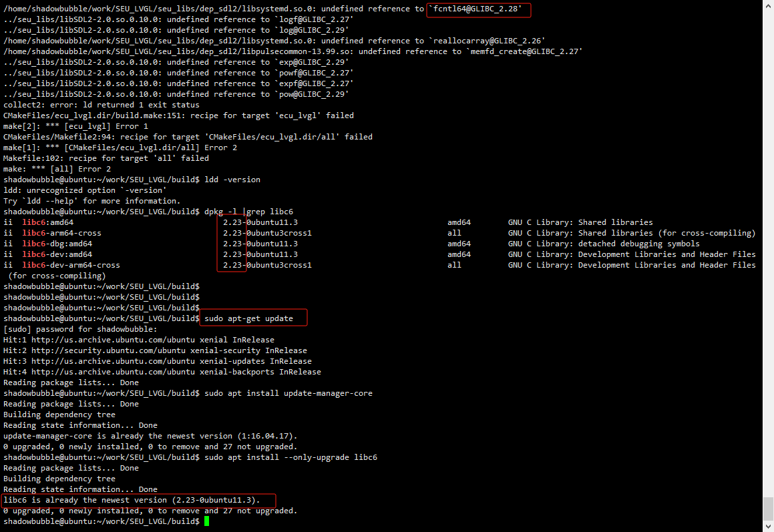This screenshot has width=774, height=532.
Task: Click 'libc6 is already the newest version' line
Action: pos(132,500)
